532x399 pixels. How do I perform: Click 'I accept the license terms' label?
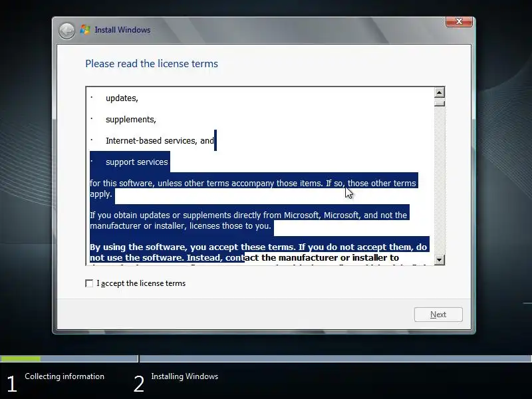tap(141, 283)
